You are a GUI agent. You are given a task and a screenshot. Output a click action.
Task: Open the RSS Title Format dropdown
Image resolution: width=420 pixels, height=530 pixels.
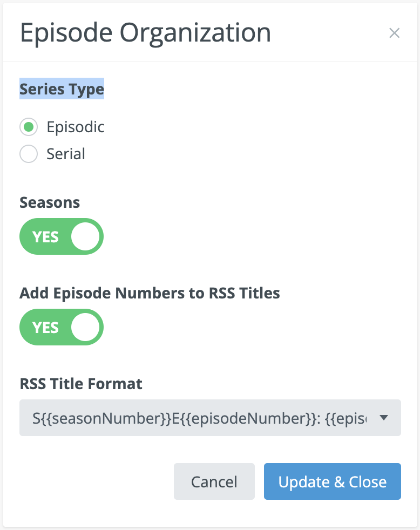pos(210,418)
